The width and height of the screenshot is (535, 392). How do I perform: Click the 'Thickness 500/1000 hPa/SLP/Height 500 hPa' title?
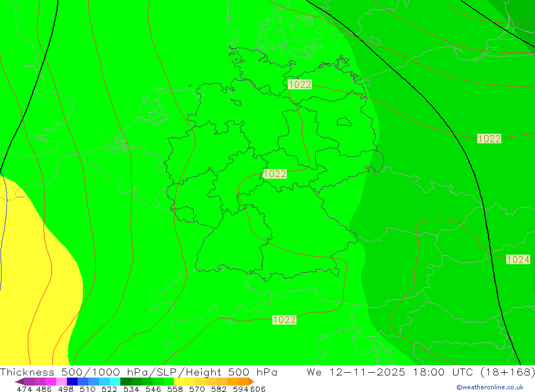pyautogui.click(x=139, y=372)
